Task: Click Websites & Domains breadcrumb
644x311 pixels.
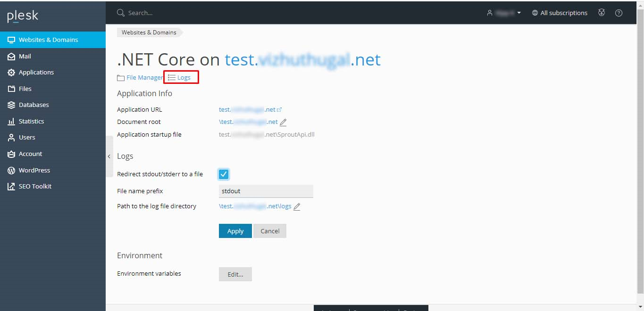Action: point(149,33)
